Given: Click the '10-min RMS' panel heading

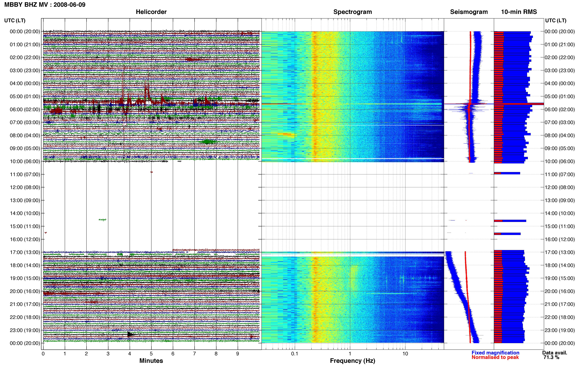Looking at the screenshot, I should point(519,12).
